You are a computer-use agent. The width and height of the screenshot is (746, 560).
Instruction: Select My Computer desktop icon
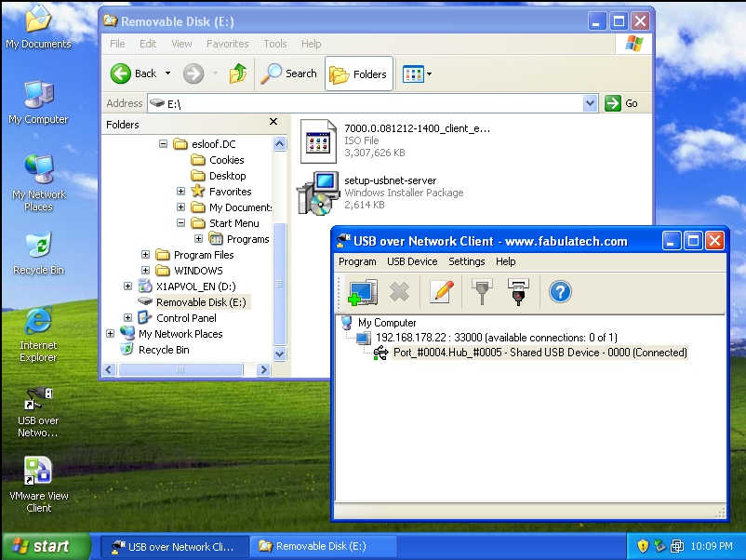tap(38, 101)
